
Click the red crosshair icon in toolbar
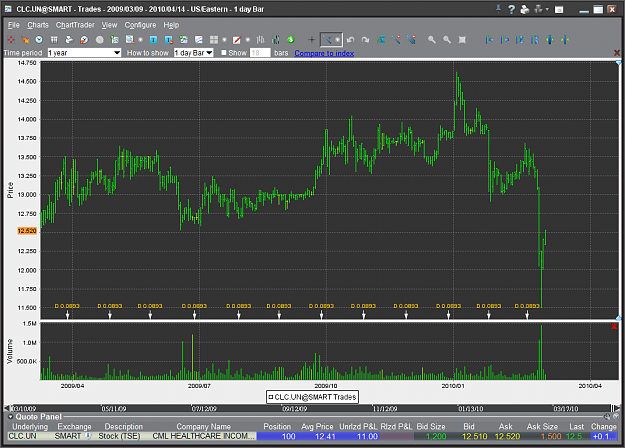11,39
